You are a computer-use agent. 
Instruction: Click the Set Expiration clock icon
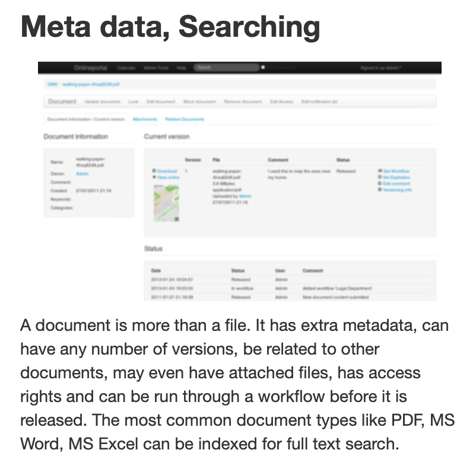pos(380,177)
